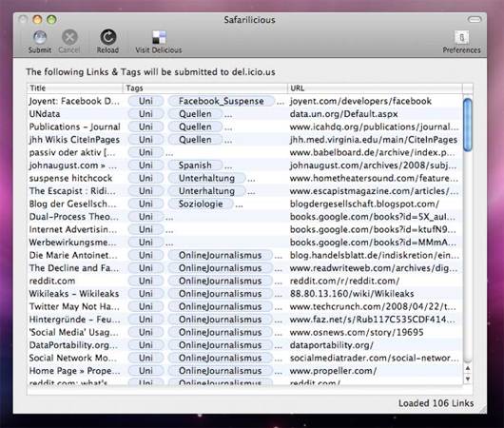Select the reddit.com/r/reddit.com/ URL cell
Viewport: 504px width, 428px height.
pyautogui.click(x=344, y=281)
